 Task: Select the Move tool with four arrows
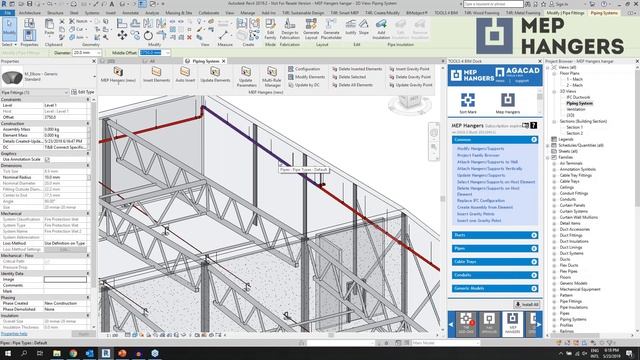click(122, 36)
